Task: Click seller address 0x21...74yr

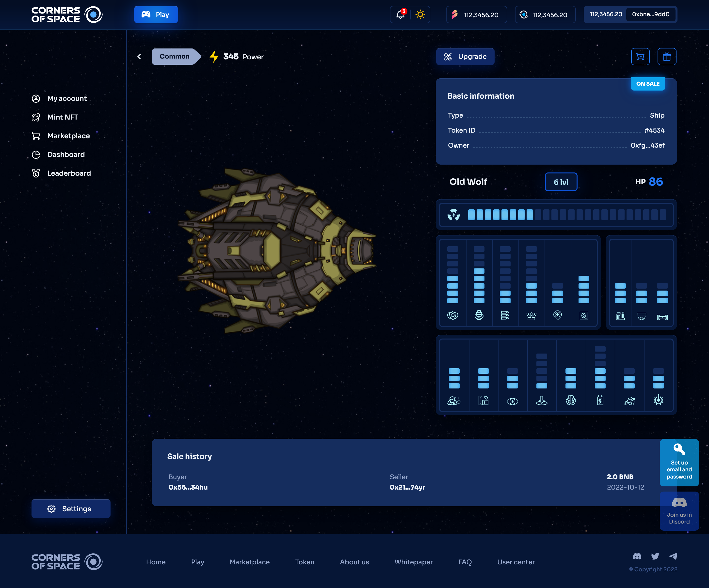Action: (407, 487)
